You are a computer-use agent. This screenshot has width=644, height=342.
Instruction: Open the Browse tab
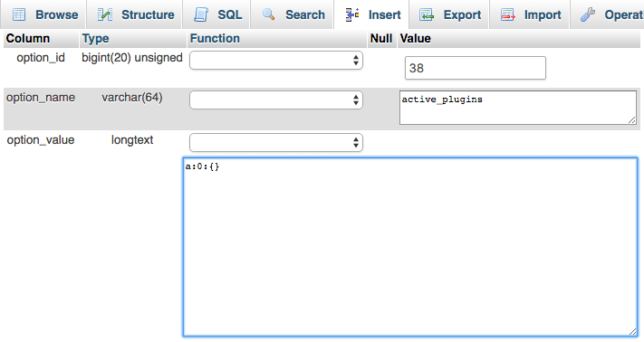pyautogui.click(x=43, y=14)
